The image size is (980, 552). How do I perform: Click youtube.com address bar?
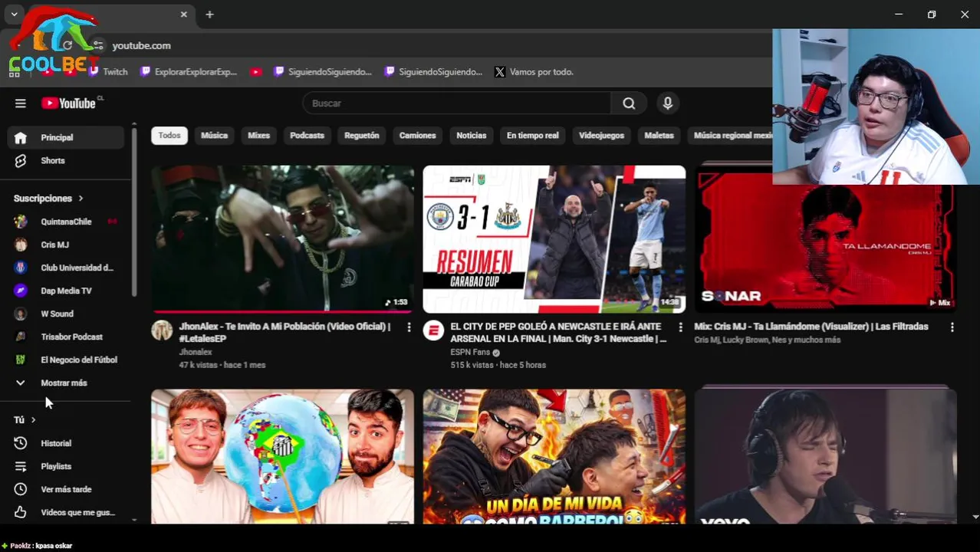click(x=141, y=46)
